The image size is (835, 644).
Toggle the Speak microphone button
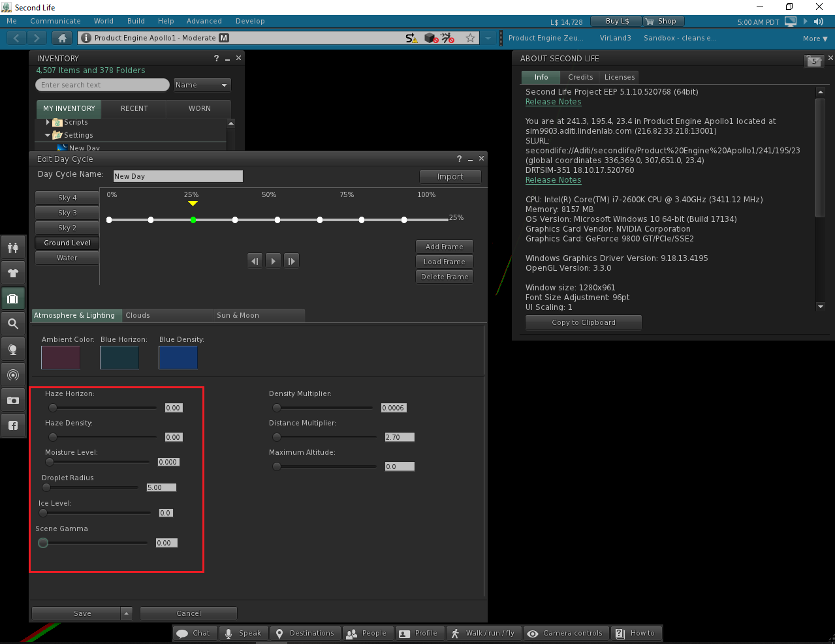pos(243,633)
